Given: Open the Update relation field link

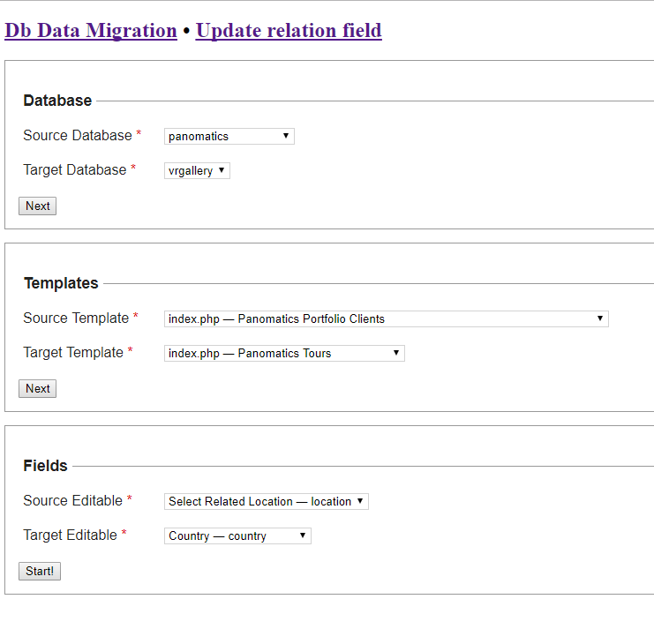Looking at the screenshot, I should 289,30.
